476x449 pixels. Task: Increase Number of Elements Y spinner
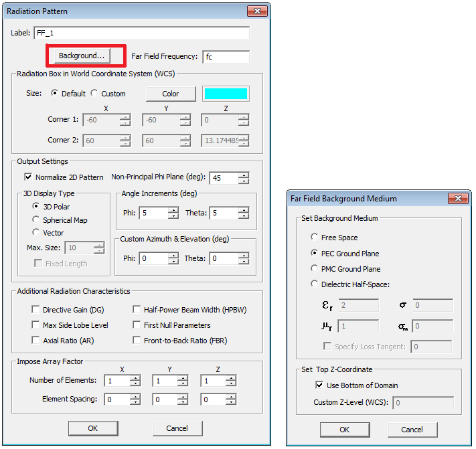point(183,378)
